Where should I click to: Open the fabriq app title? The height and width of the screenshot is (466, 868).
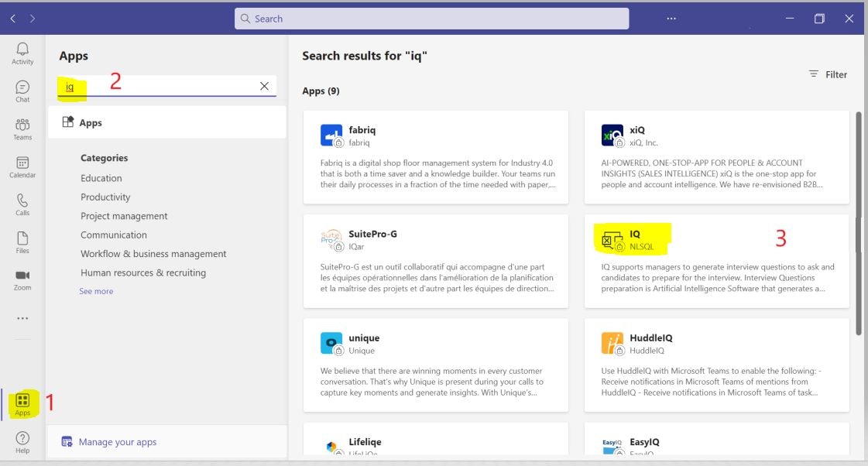tap(362, 130)
